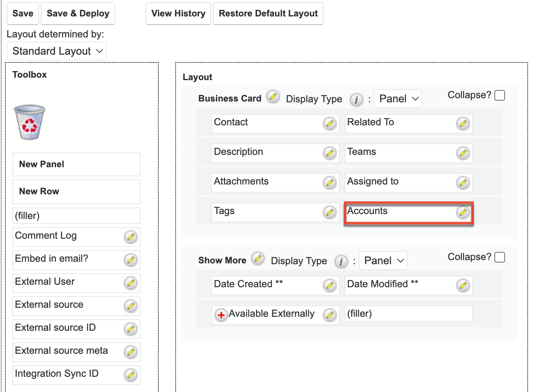Image resolution: width=533 pixels, height=392 pixels.
Task: Edit the Date Created field
Action: [329, 285]
